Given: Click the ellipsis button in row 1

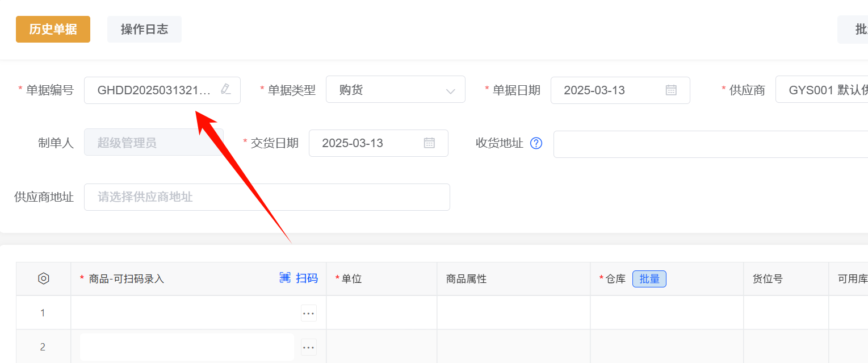Looking at the screenshot, I should (309, 313).
